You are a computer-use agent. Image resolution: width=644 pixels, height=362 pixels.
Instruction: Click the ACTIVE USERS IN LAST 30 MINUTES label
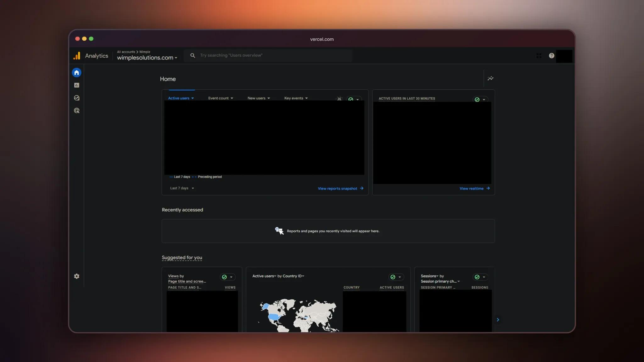[x=407, y=99]
